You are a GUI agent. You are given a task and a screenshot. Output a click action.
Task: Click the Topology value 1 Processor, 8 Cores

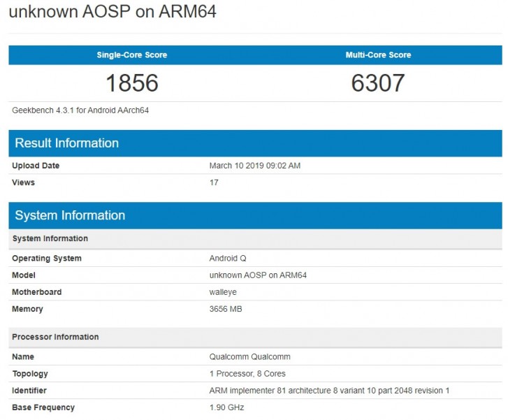247,374
